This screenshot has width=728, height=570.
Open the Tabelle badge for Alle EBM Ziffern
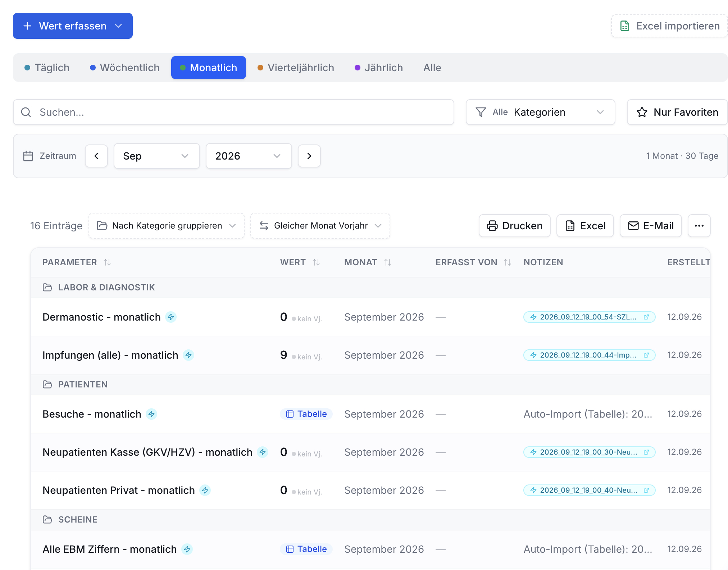(306, 549)
